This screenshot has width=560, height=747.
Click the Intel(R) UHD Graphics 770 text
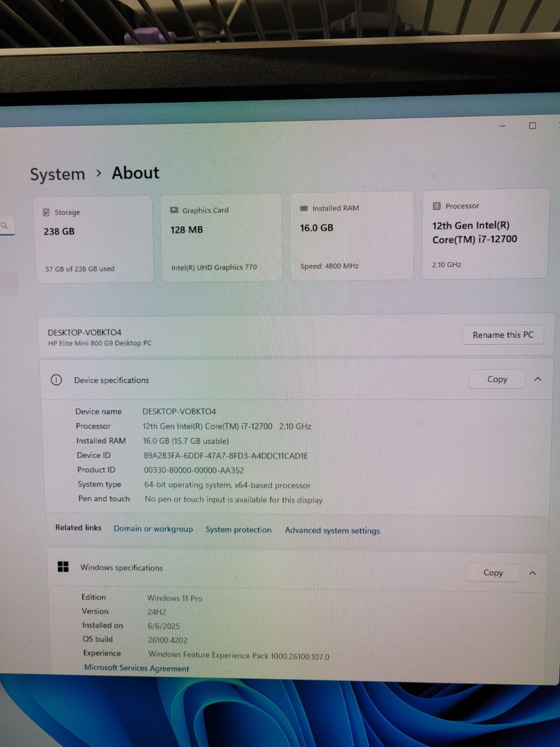pyautogui.click(x=214, y=268)
